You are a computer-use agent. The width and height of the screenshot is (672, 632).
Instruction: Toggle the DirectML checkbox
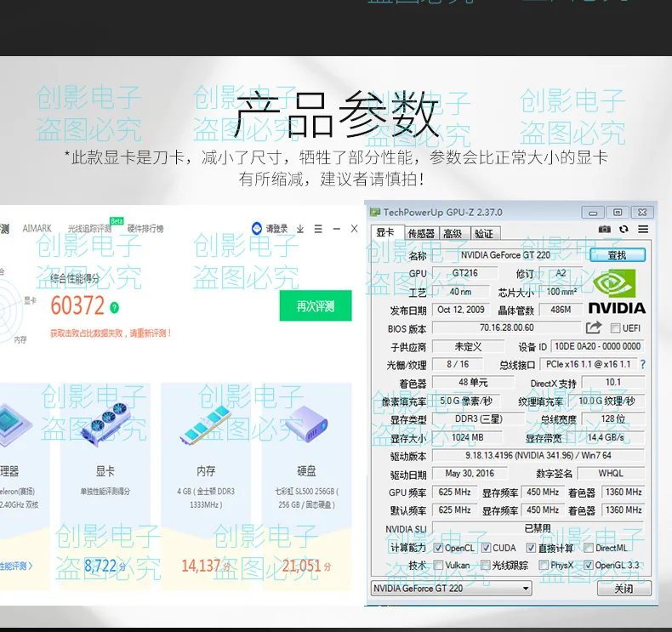click(x=589, y=548)
